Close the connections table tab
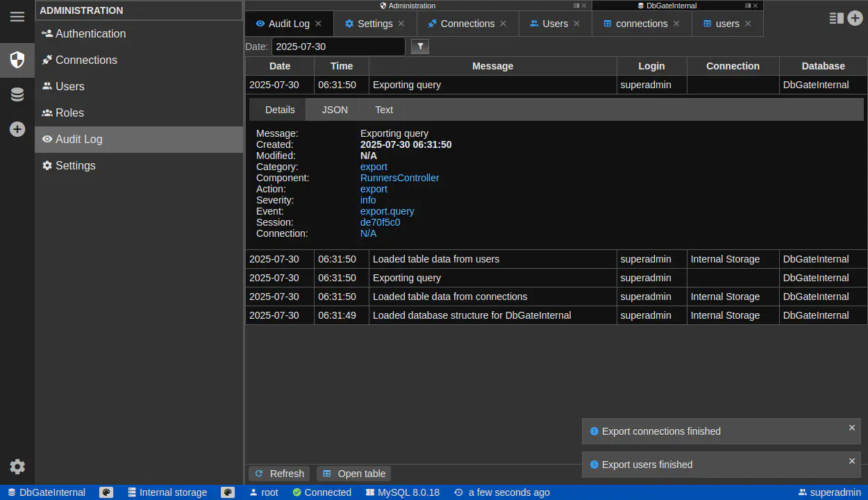 point(676,24)
